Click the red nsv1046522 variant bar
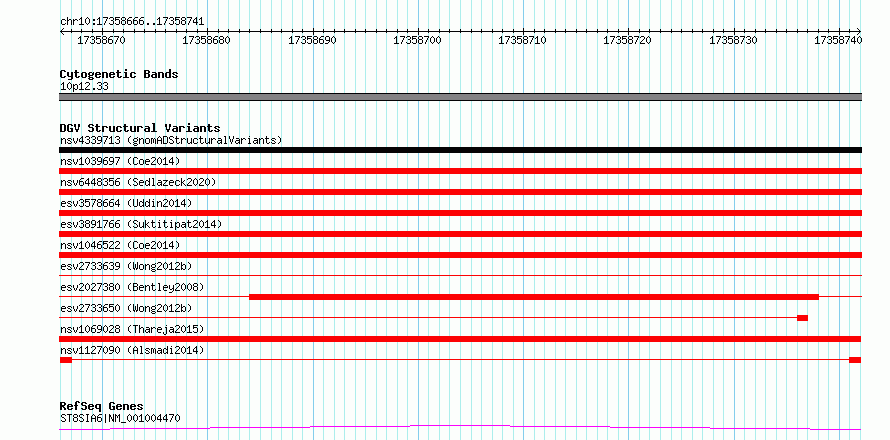Image resolution: width=890 pixels, height=440 pixels. tap(460, 255)
